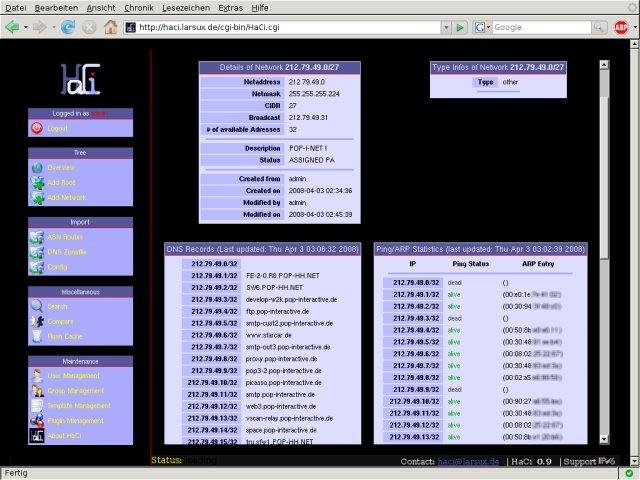Screen dimensions: 640x480
Task: Click the green Go arrow beside the URL
Action: [x=460, y=27]
